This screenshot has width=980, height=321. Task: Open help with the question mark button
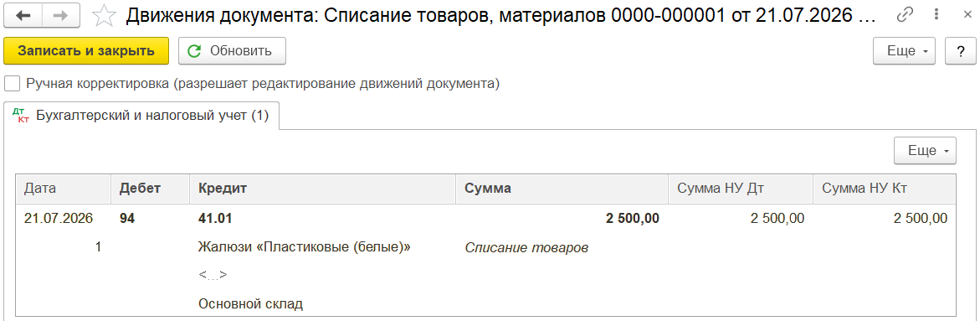[x=961, y=51]
